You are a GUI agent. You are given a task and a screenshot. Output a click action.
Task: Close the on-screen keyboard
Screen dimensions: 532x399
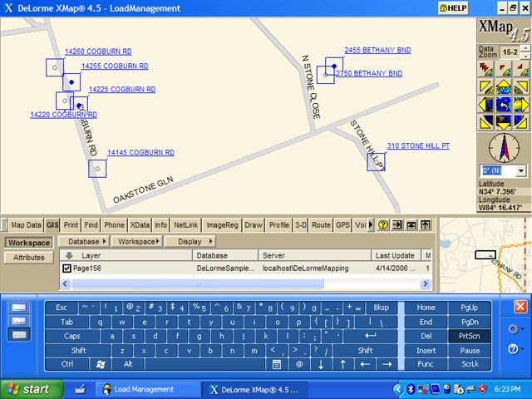(x=520, y=307)
